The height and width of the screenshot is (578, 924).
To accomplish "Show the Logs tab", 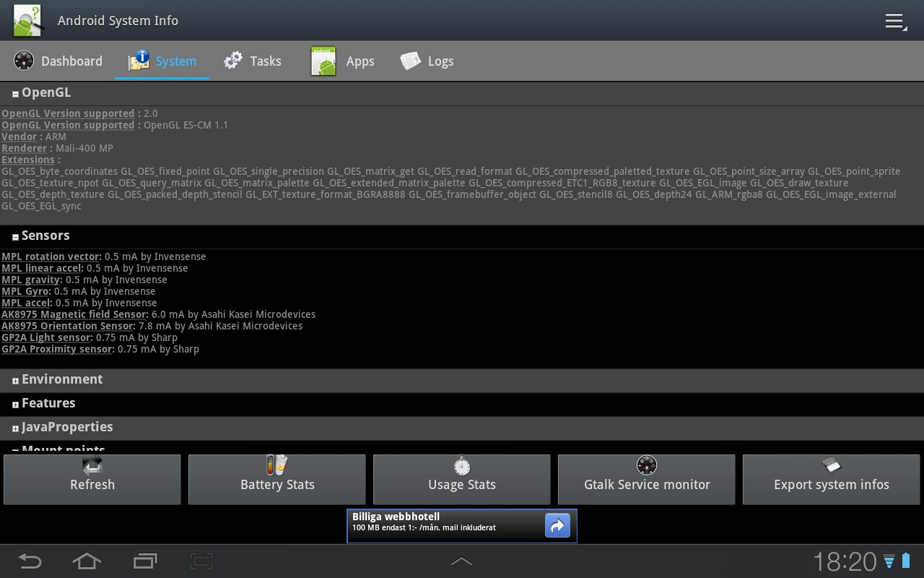I will click(x=427, y=61).
